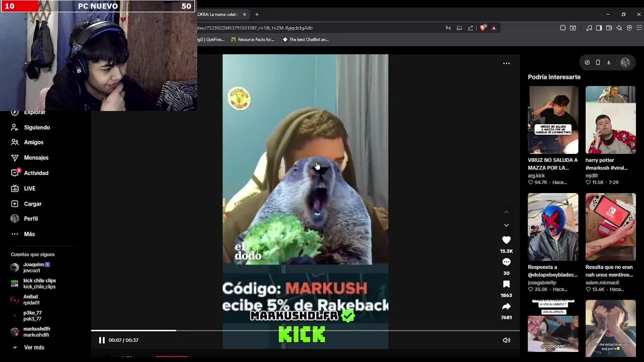
Task: Click the Amigos people icon
Action: point(15,142)
